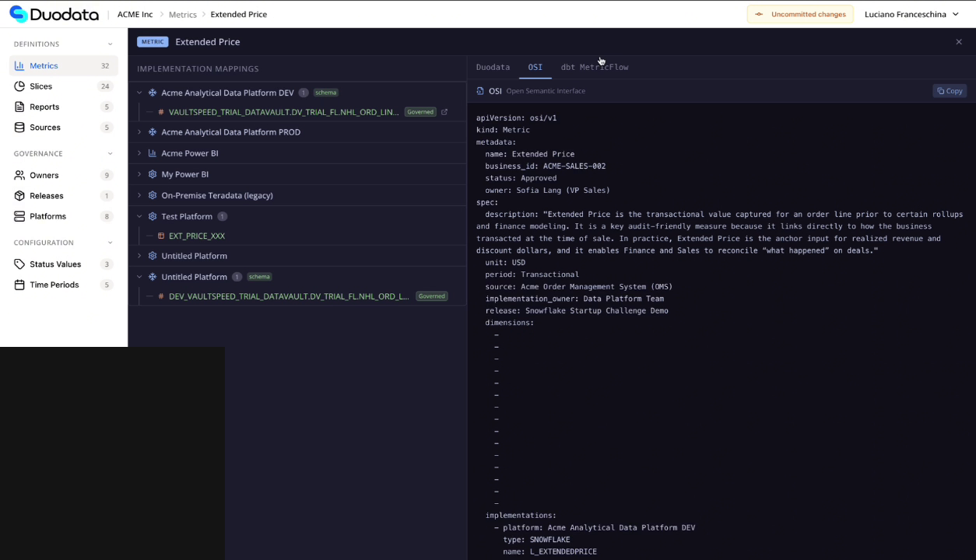Click the Reports icon in Definitions

click(x=21, y=107)
